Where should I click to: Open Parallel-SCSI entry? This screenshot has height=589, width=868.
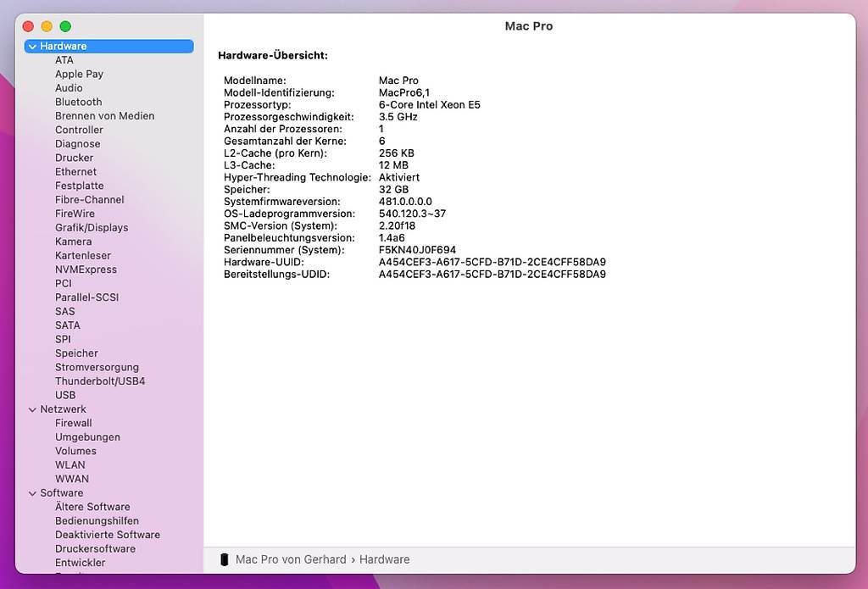pos(87,297)
